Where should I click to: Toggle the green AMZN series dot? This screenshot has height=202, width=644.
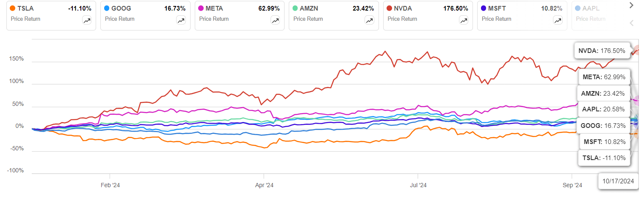click(x=295, y=8)
